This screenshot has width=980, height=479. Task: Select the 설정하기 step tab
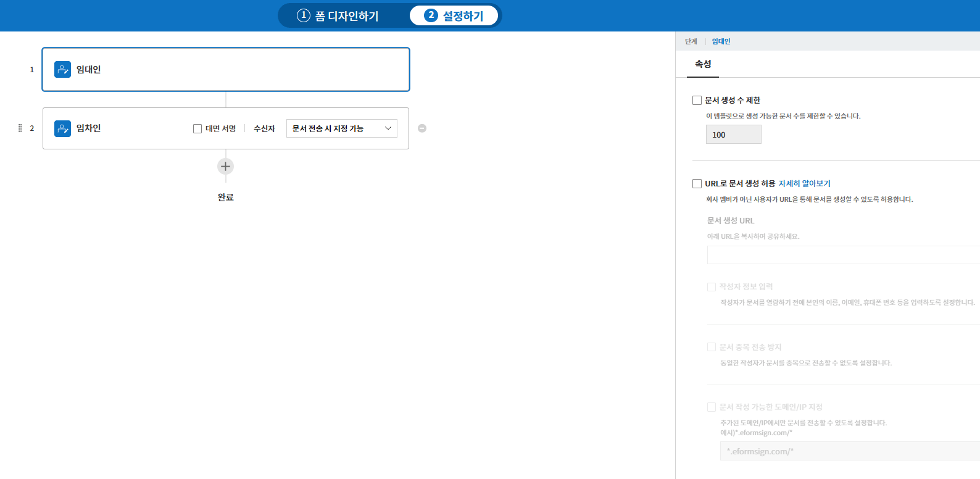pyautogui.click(x=454, y=16)
